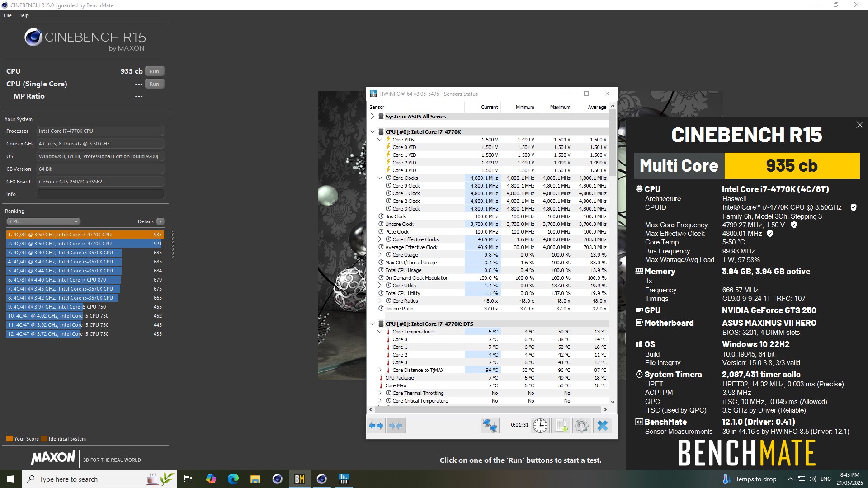Select ranking row 1 scoring 935
This screenshot has width=868, height=488.
click(85, 235)
